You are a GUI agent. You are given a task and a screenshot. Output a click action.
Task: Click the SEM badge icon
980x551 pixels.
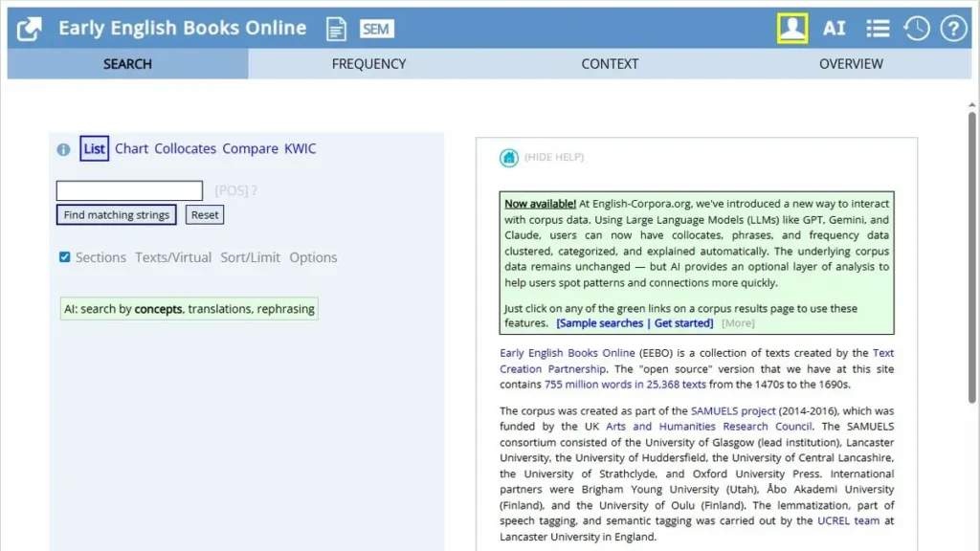pyautogui.click(x=376, y=29)
